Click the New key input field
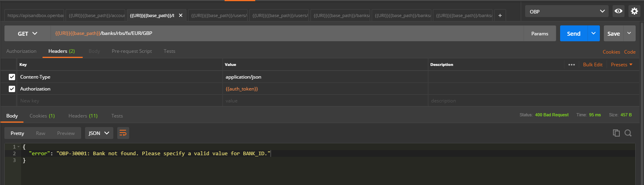This screenshot has width=644, height=185. pos(119,101)
